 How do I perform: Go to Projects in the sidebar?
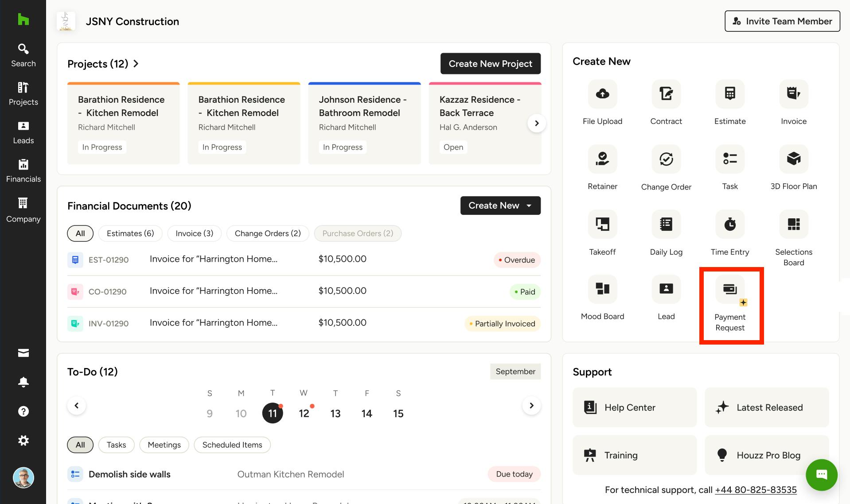pyautogui.click(x=23, y=94)
